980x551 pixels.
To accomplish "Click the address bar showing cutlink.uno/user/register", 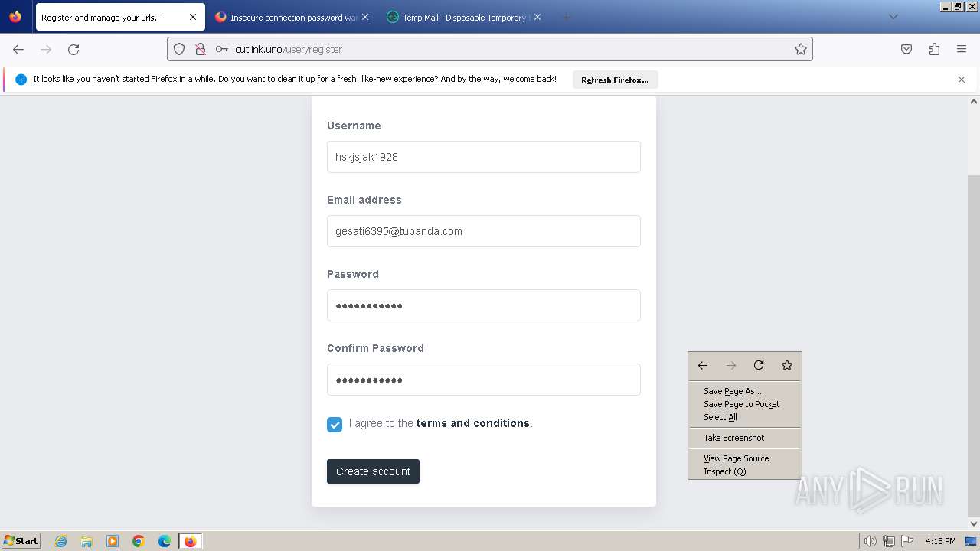I will (x=490, y=49).
